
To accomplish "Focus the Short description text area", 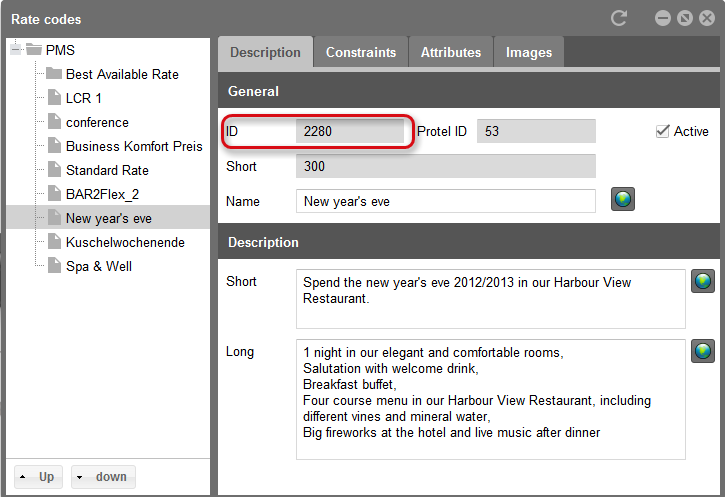I will tap(490, 297).
